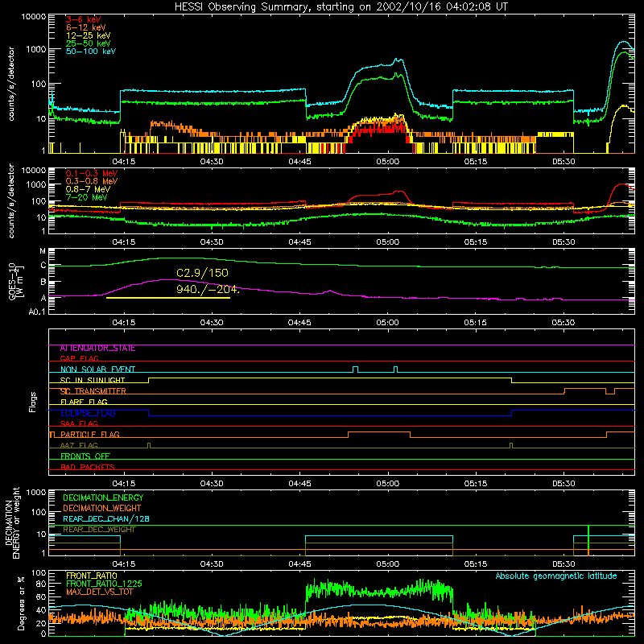Click the REAR_DEC_WEIGHT legend label

(x=99, y=530)
